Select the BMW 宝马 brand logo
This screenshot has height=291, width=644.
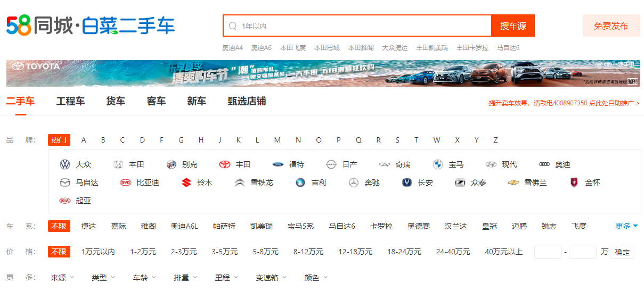[438, 164]
